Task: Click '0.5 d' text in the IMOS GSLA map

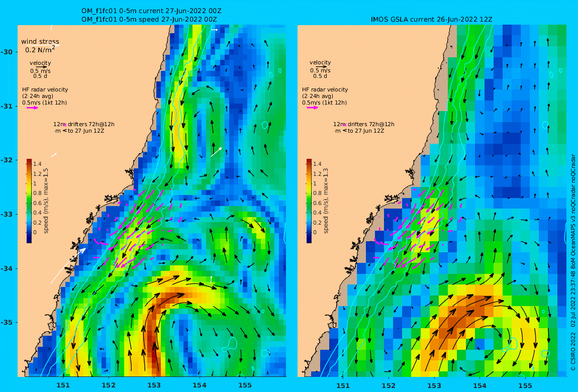Action: click(320, 76)
